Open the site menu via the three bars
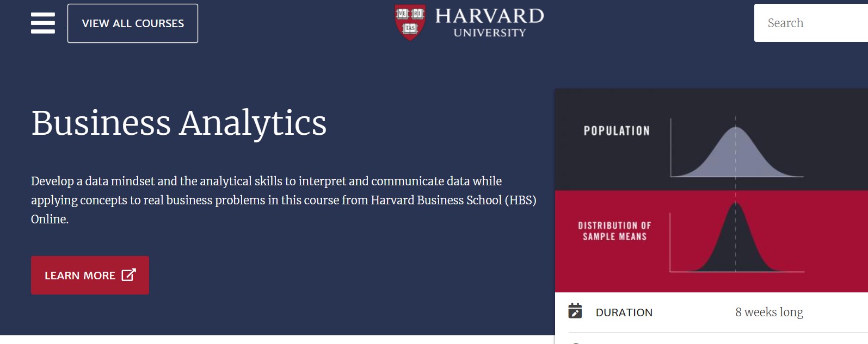Viewport: 868px width, 344px height. 42,23
